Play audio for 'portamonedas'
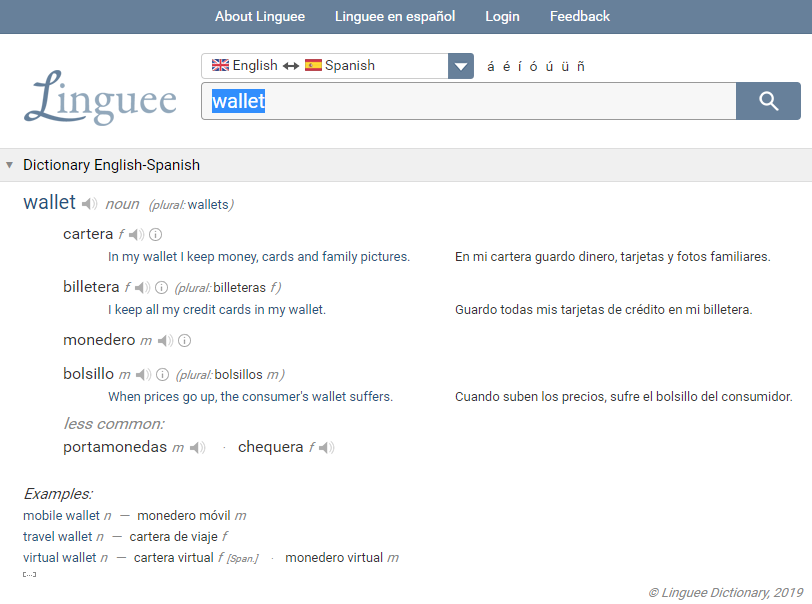Viewport: 812px width, 604px height. tap(197, 447)
